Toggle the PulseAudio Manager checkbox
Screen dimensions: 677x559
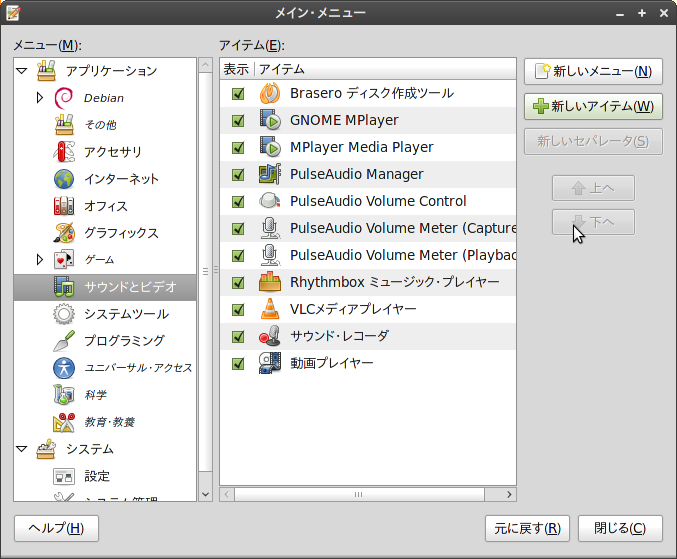coord(238,175)
